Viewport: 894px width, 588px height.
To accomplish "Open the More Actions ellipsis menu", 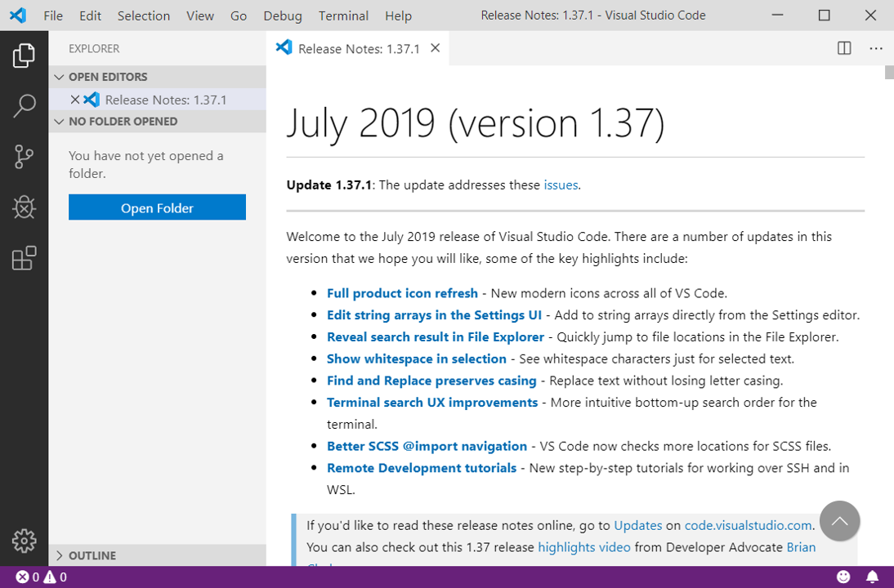I will click(x=876, y=48).
